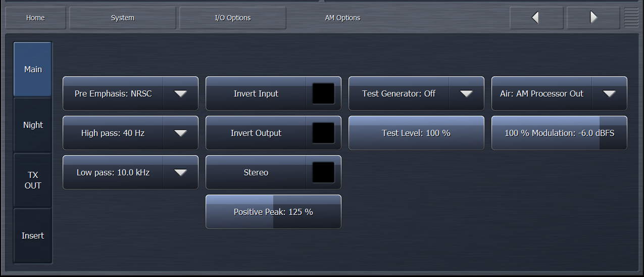
Task: Adjust the Test Level: 100 % slider
Action: pyautogui.click(x=416, y=133)
